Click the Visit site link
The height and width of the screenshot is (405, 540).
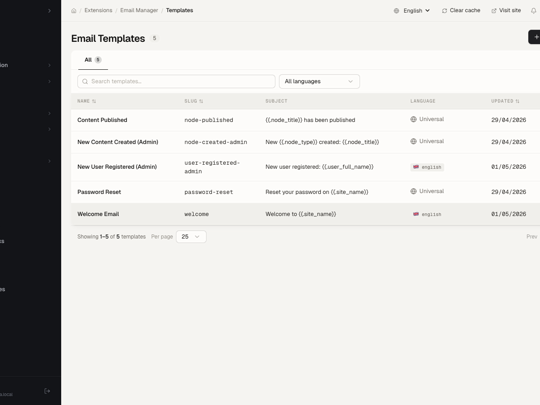coord(506,10)
